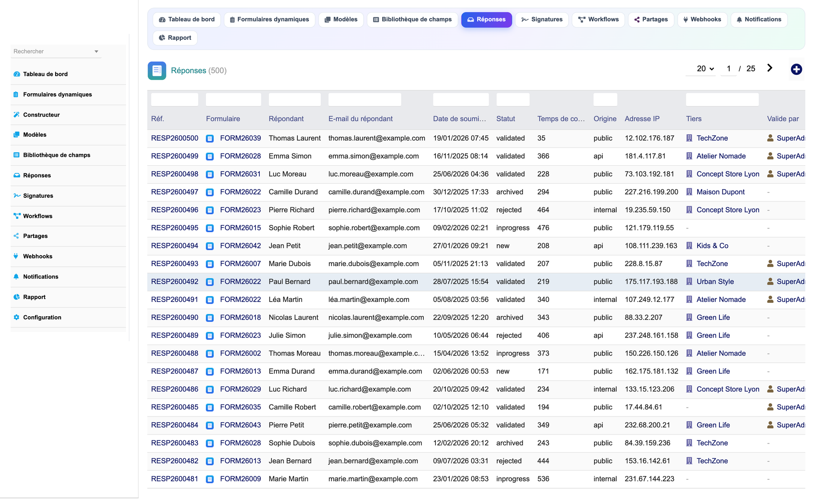Click form icon next to FORM26039
The width and height of the screenshot is (814, 504).
coord(210,138)
